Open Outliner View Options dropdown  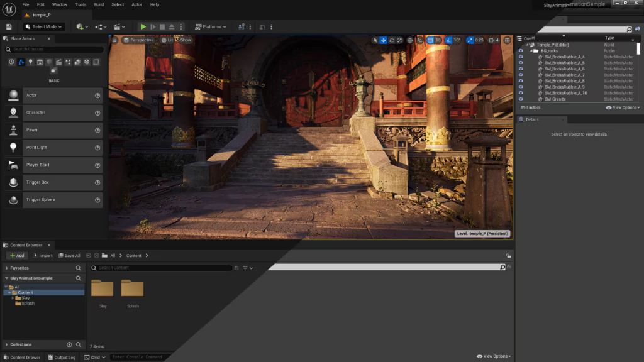[x=623, y=107]
